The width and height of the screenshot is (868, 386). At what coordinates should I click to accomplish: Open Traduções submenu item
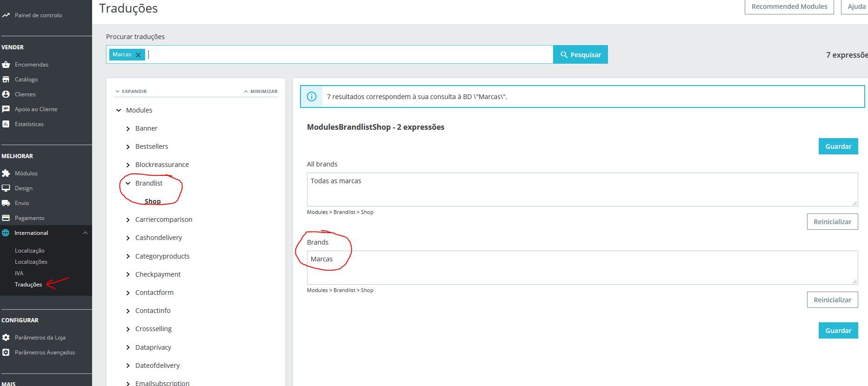[x=28, y=285]
